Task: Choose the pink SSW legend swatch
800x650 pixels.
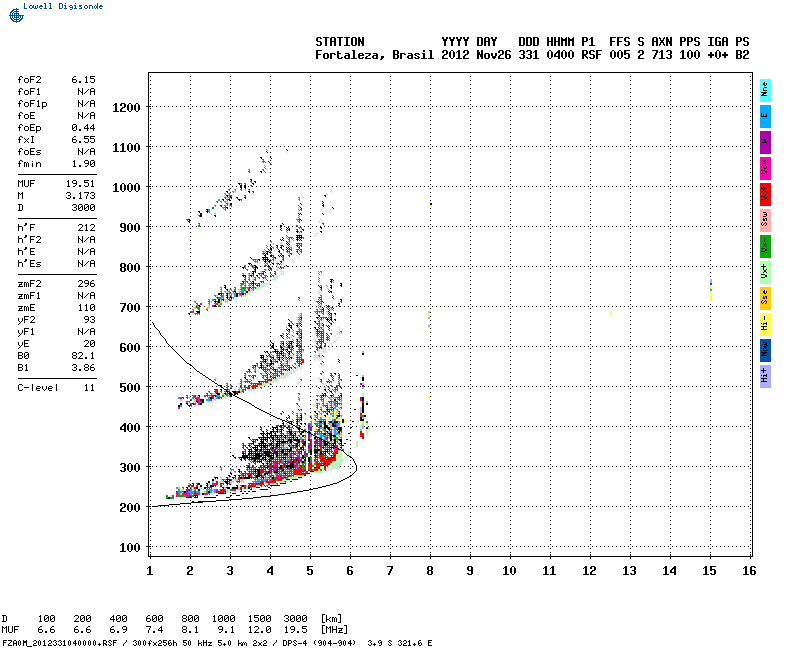Action: tap(765, 220)
